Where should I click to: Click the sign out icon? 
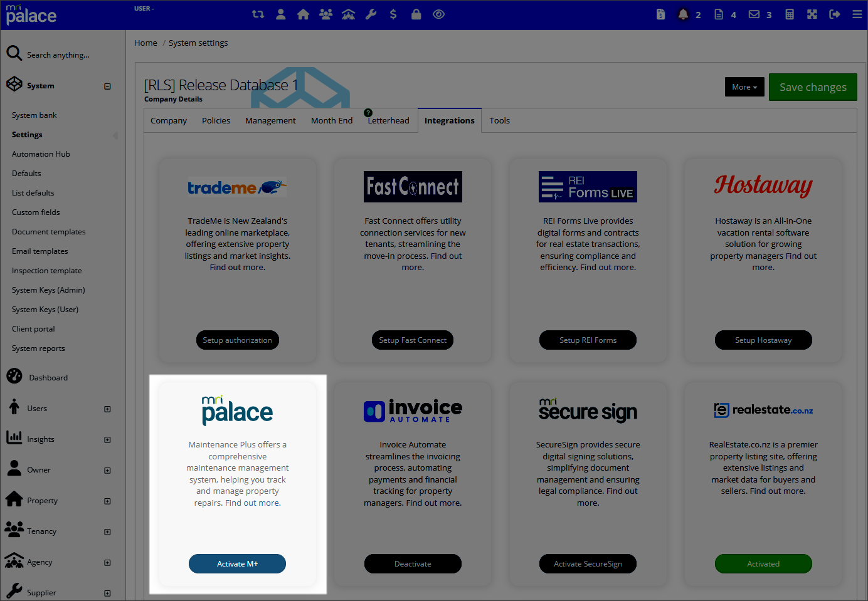pos(835,14)
